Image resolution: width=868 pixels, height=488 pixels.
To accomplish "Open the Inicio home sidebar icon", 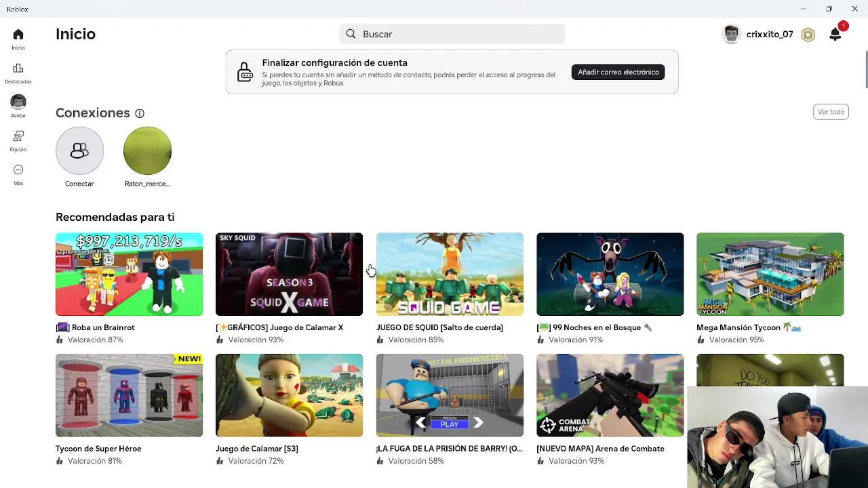I will [x=18, y=35].
